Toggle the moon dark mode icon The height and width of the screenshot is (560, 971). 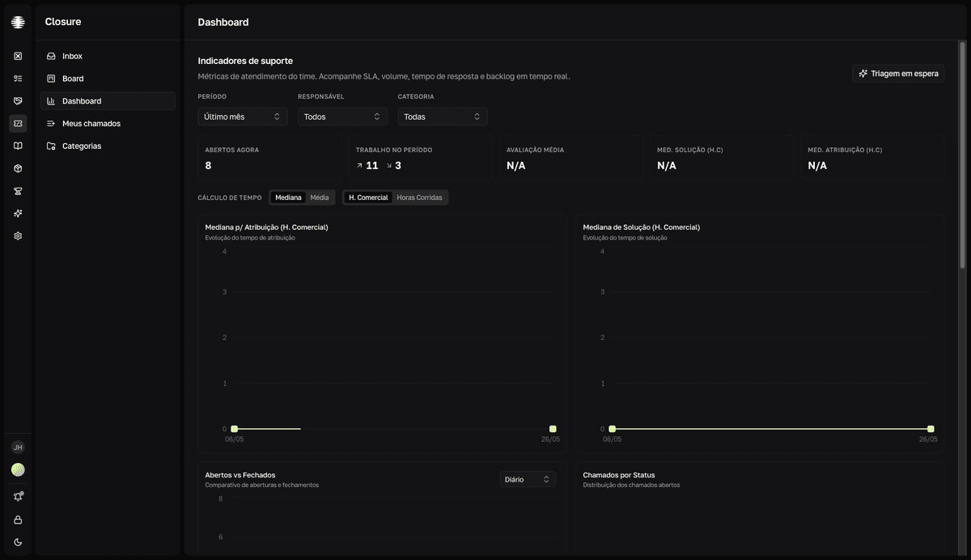tap(18, 542)
